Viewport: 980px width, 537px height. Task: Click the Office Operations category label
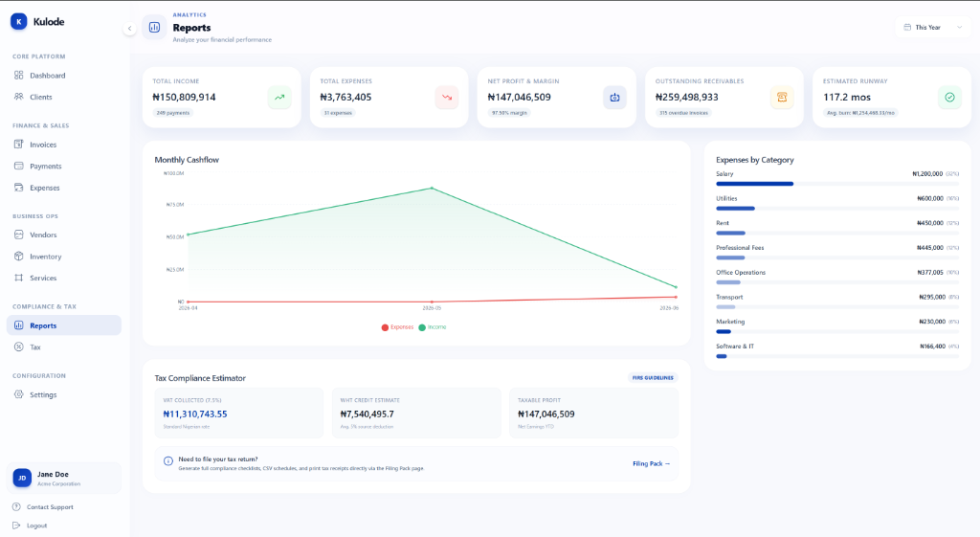tap(741, 273)
